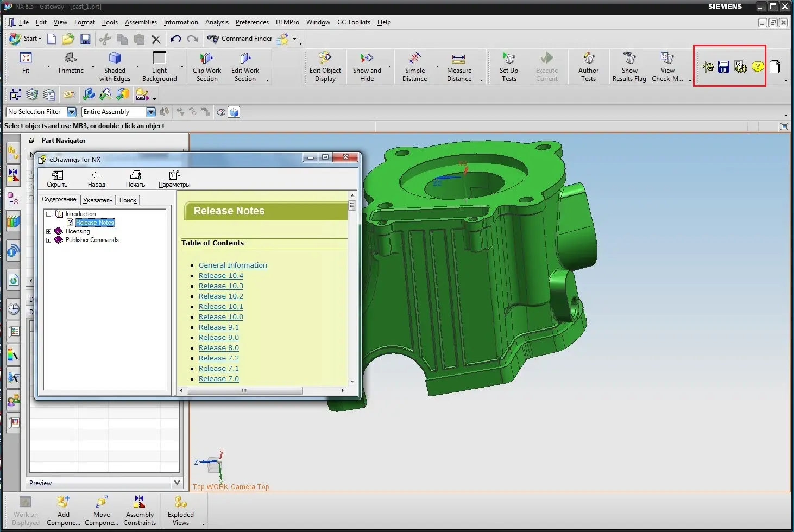Select the Содержание tab
This screenshot has width=794, height=532.
pyautogui.click(x=59, y=200)
